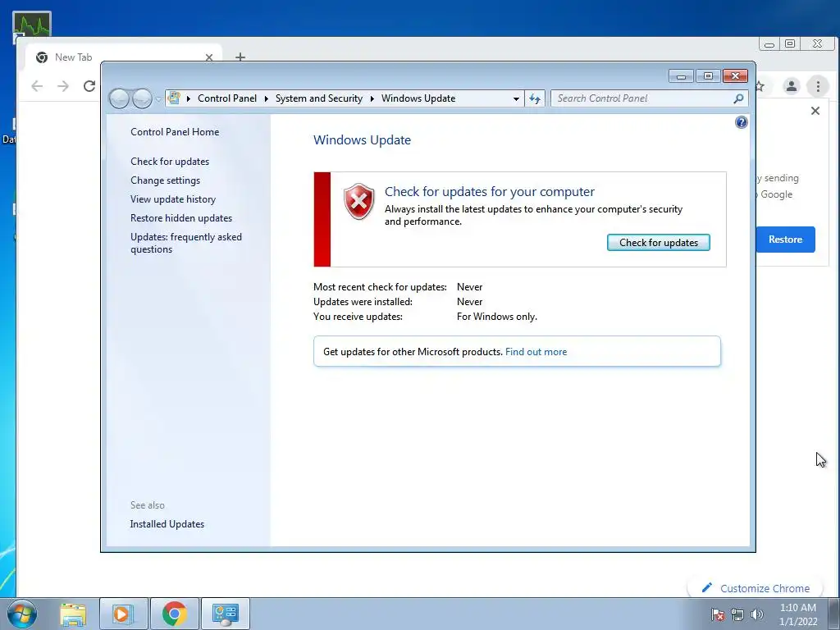Open Chrome three-dot menu
This screenshot has height=630, width=840.
818,85
